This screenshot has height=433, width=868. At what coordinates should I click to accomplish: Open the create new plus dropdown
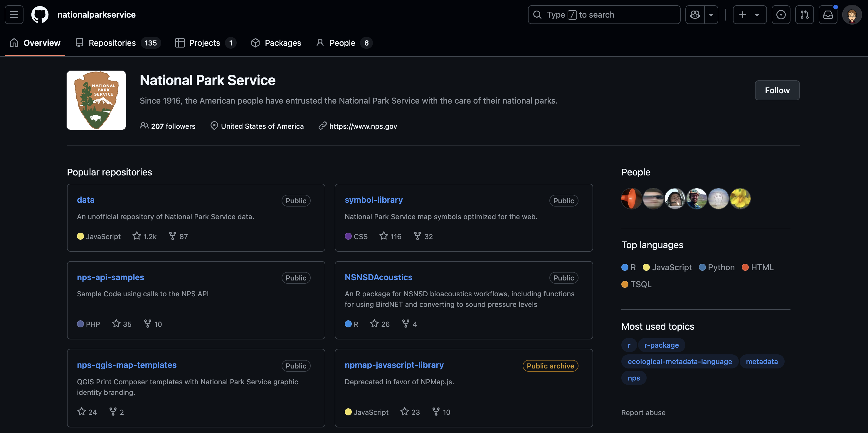point(749,14)
